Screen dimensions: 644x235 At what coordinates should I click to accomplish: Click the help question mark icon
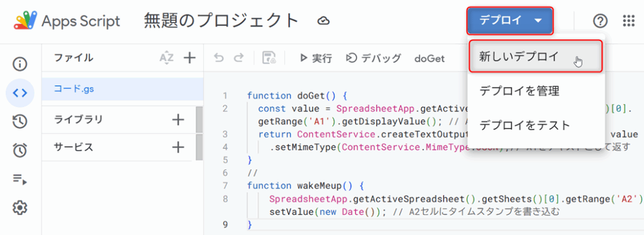pyautogui.click(x=601, y=20)
